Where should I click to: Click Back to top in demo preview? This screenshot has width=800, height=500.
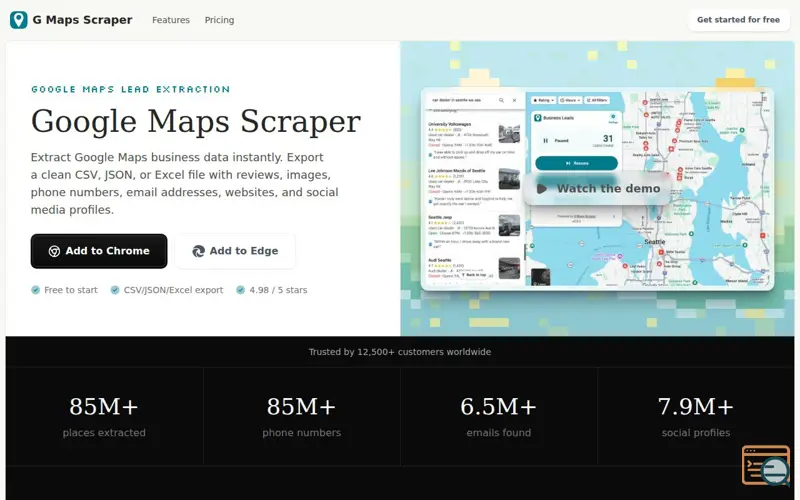474,275
